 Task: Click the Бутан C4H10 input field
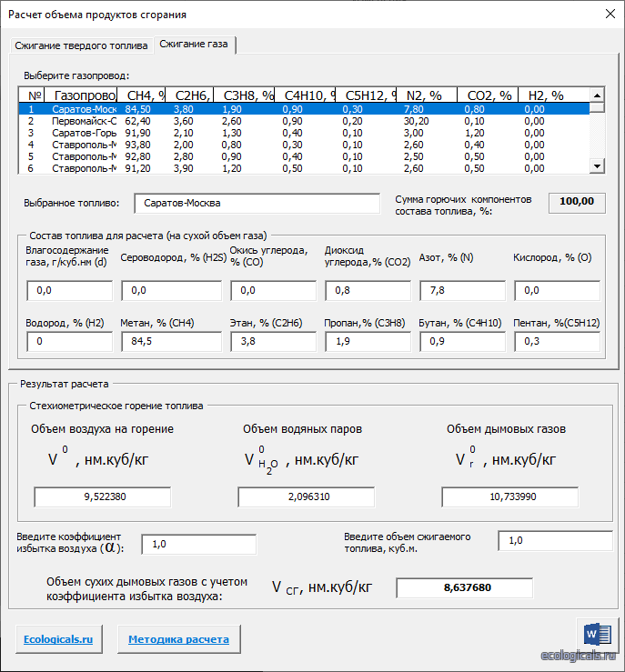pos(463,342)
